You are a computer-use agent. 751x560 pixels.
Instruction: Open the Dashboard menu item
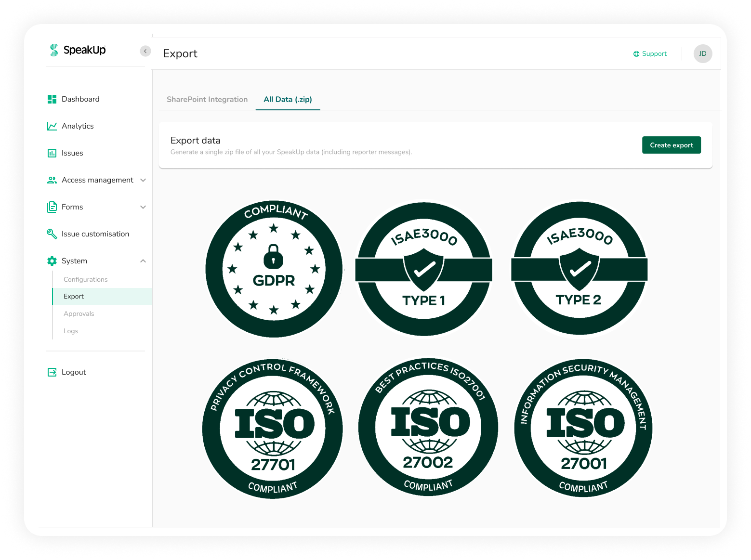[80, 99]
